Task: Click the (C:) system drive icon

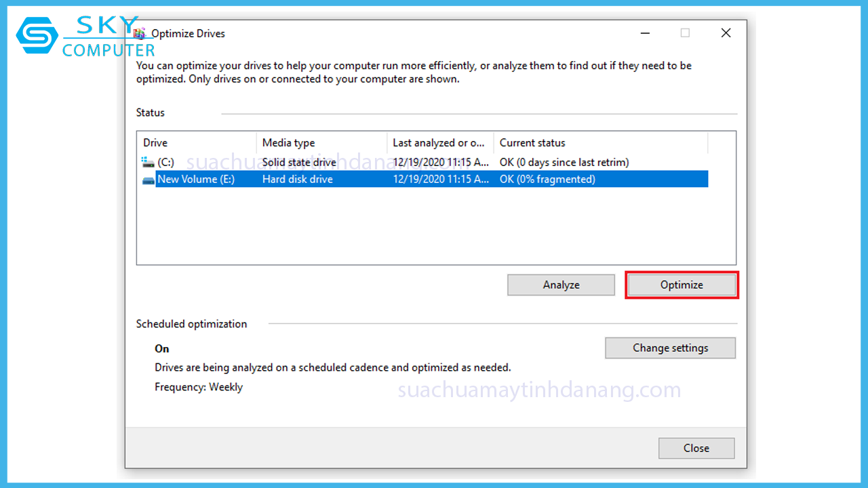Action: pos(148,163)
